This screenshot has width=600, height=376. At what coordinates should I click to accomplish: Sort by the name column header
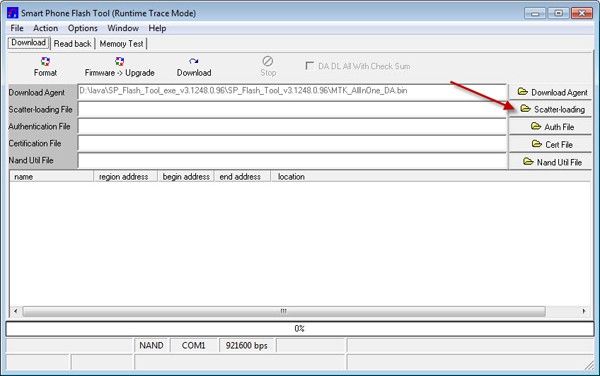[x=52, y=176]
